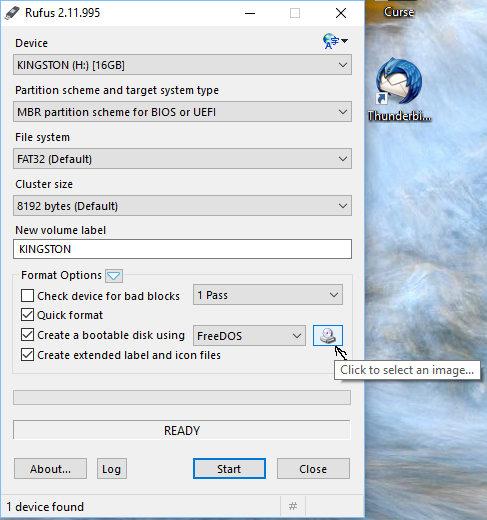487x520 pixels.
Task: Close the Rufus window via title bar X
Action: click(x=341, y=13)
